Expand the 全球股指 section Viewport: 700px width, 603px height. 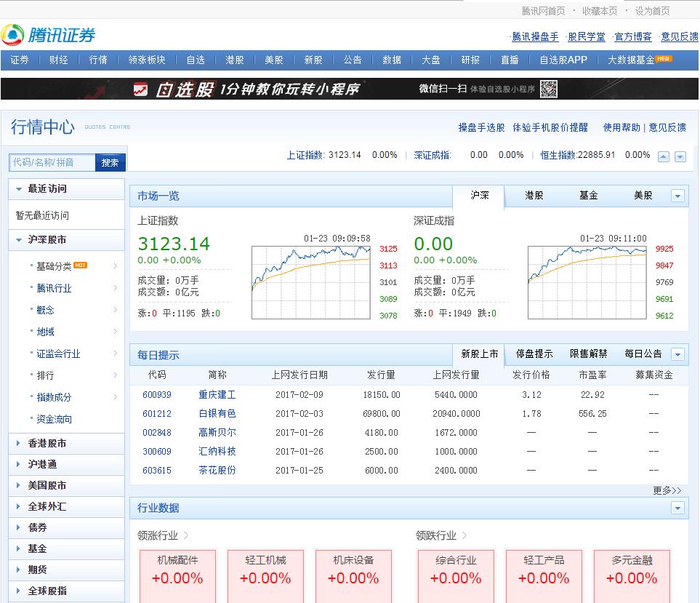pos(66,591)
